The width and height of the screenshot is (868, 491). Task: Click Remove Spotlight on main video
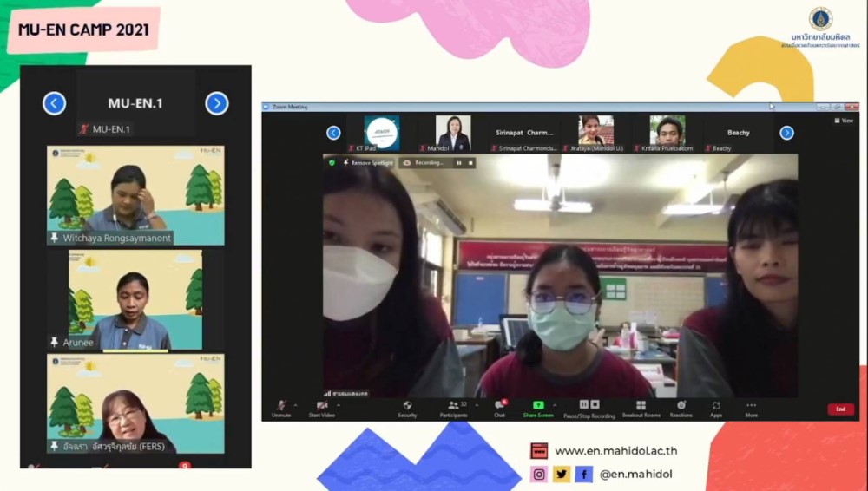368,162
